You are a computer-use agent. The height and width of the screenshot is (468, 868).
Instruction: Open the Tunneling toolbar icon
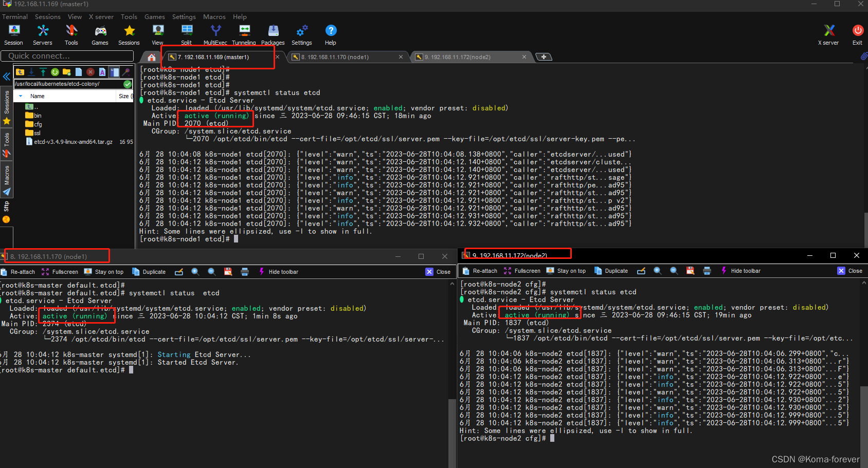point(244,35)
